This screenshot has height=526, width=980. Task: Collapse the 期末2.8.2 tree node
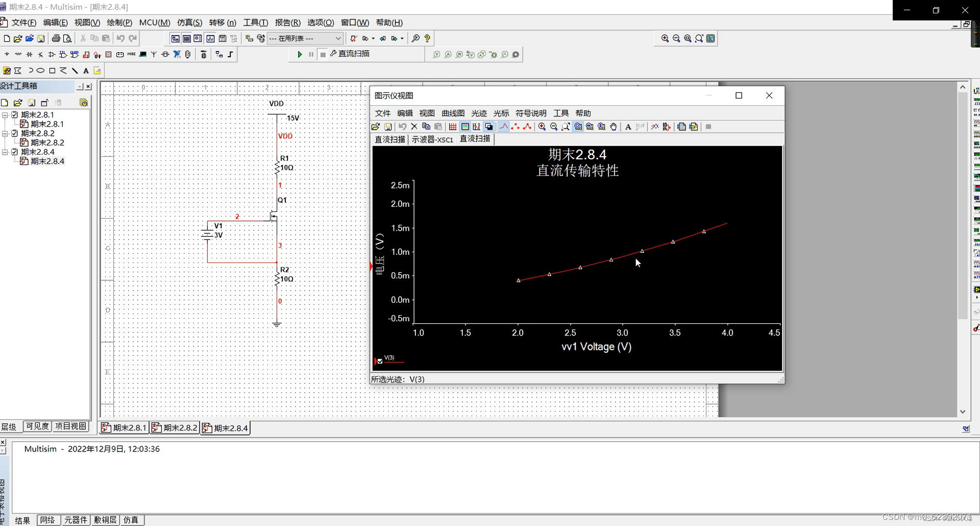(x=5, y=133)
